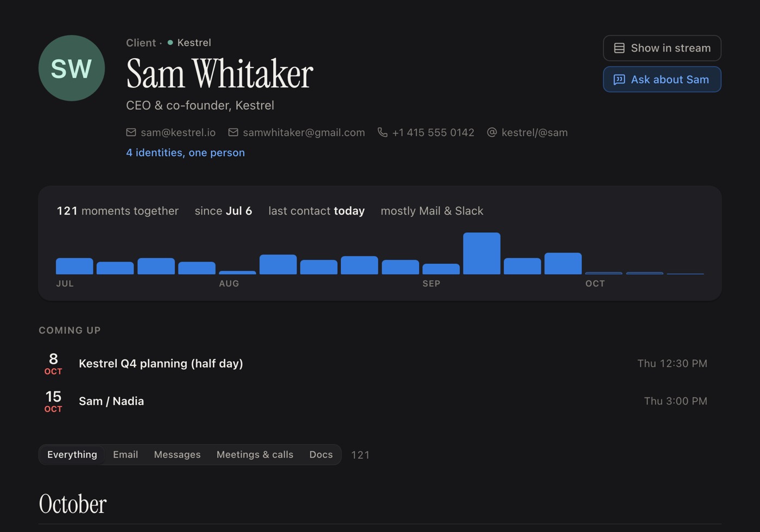The width and height of the screenshot is (760, 532).
Task: Click the stream icon in Show in stream
Action: pos(619,48)
